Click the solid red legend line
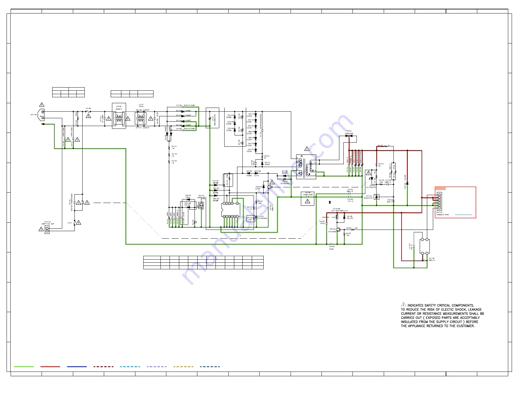The height and width of the screenshot is (395, 532). 50,367
